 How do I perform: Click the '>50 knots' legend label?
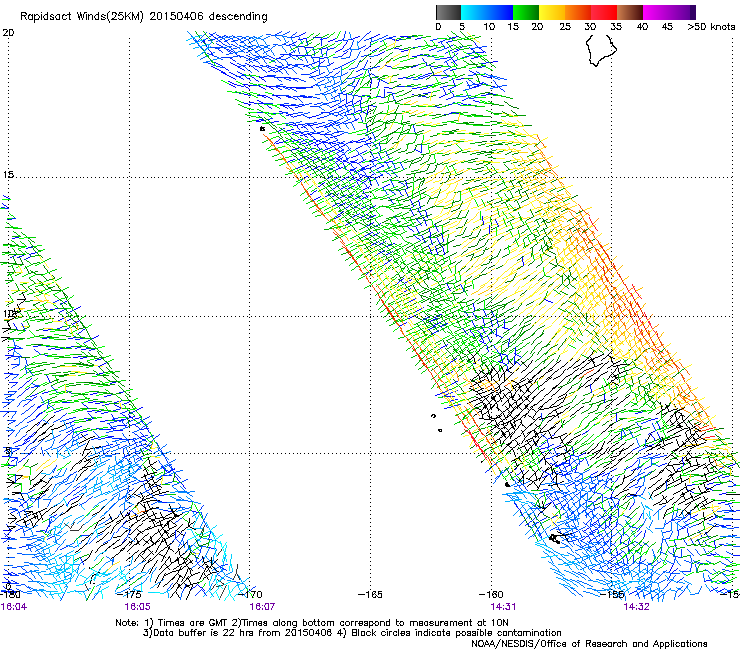(711, 27)
